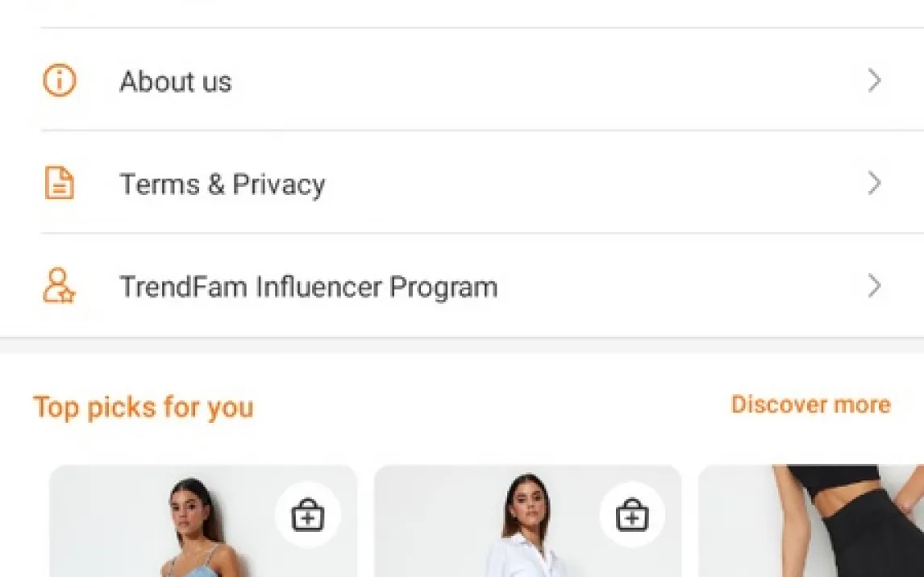Screen dimensions: 924x577
Task: Click the About us info icon
Action: point(59,81)
